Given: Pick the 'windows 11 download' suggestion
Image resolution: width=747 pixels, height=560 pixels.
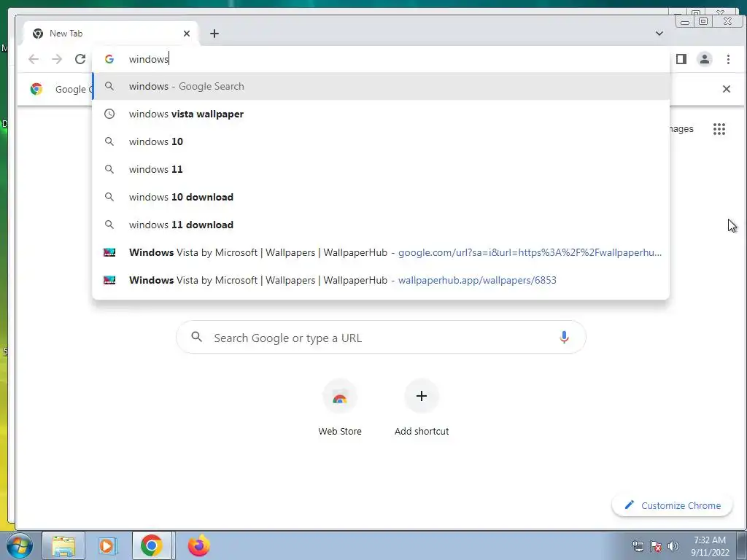Looking at the screenshot, I should (x=381, y=225).
